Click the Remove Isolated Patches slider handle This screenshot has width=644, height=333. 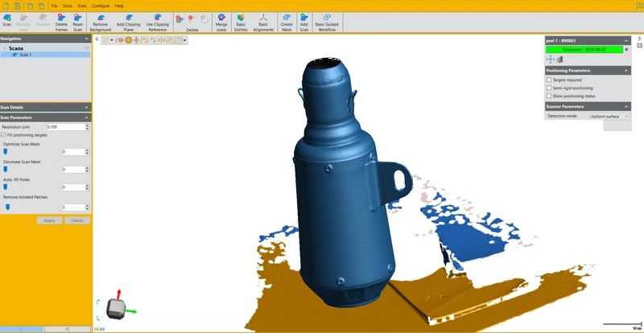(x=7, y=207)
